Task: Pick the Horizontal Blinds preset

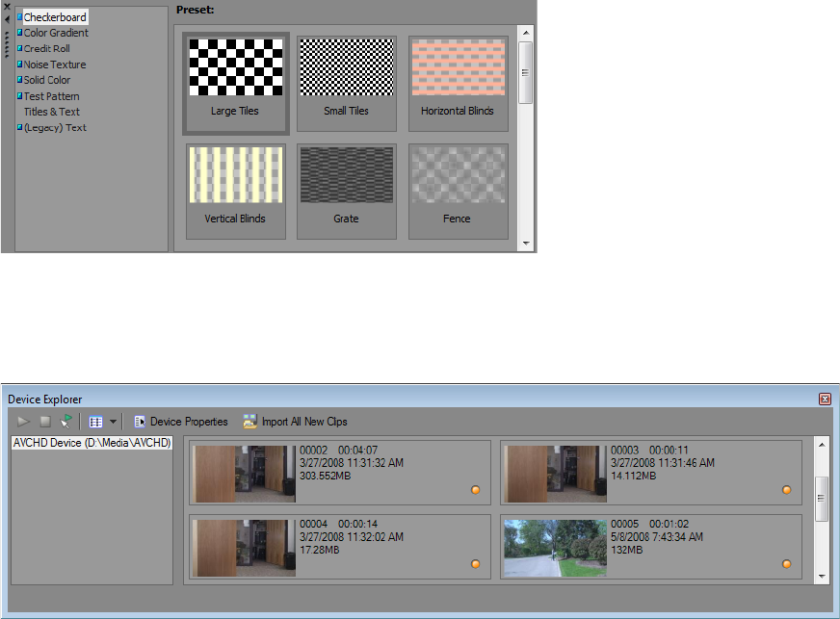Action: tap(457, 84)
